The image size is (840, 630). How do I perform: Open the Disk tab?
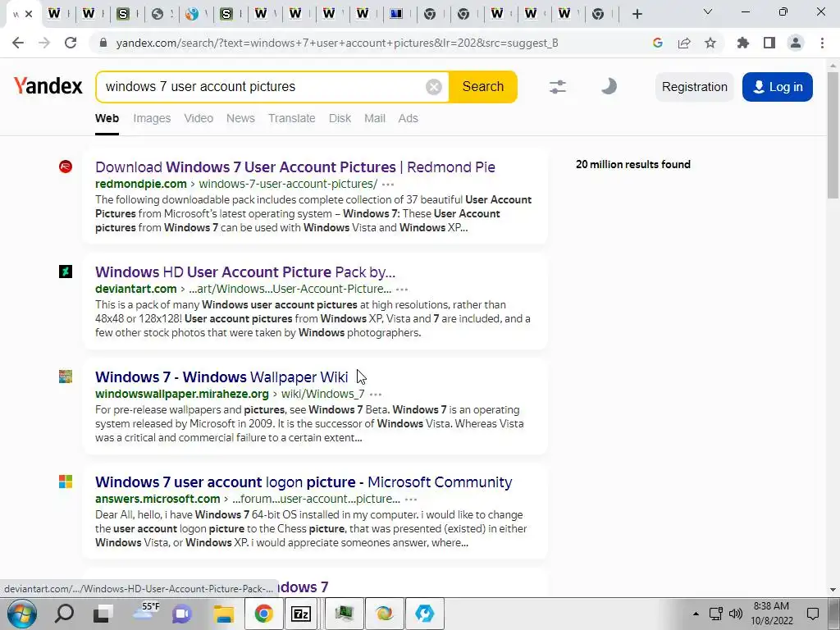pyautogui.click(x=340, y=118)
